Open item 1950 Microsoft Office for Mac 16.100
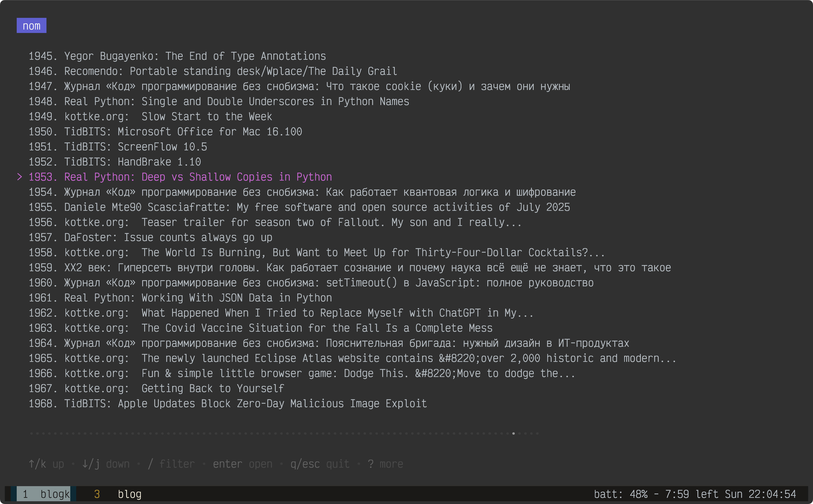The image size is (813, 504). pyautogui.click(x=165, y=132)
